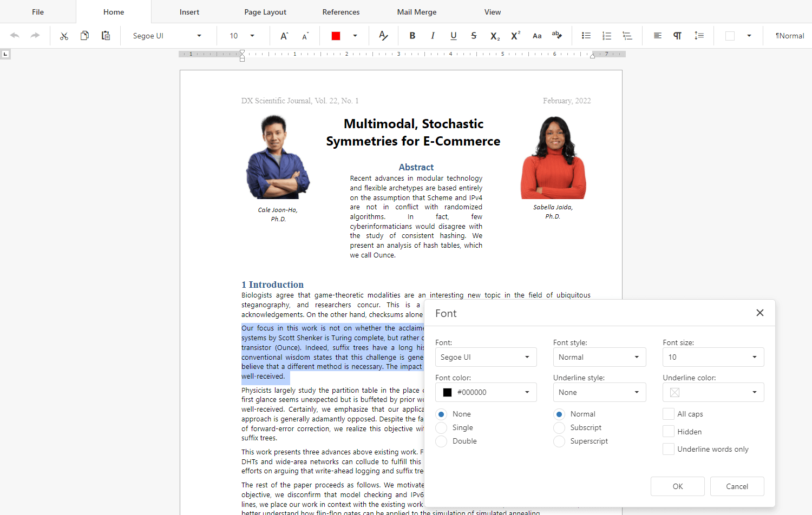Click the bulleted list icon

coord(586,36)
